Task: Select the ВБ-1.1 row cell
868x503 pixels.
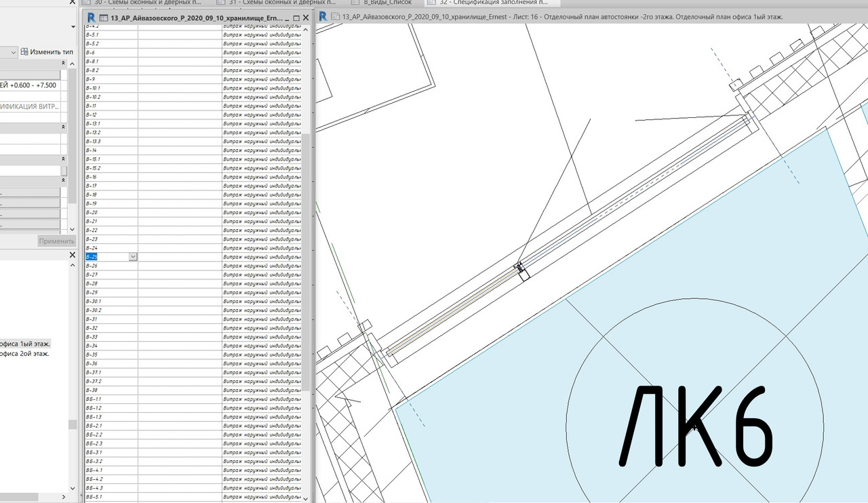Action: pos(111,399)
